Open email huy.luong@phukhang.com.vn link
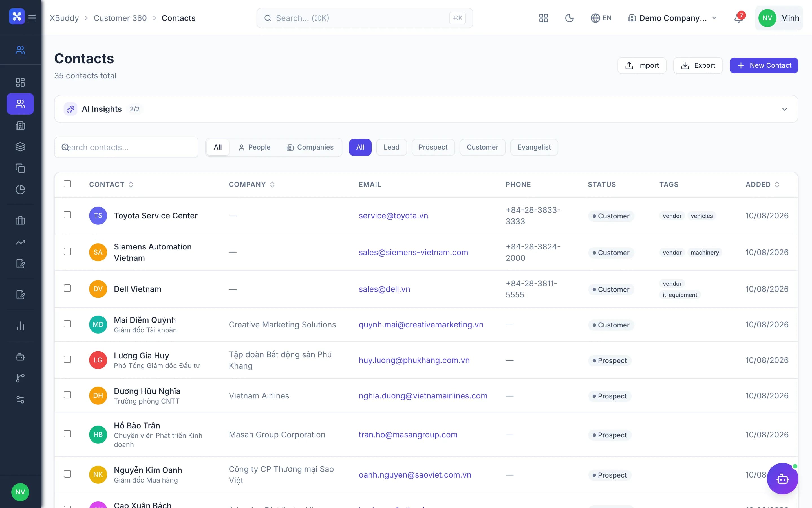The height and width of the screenshot is (508, 812). [414, 360]
